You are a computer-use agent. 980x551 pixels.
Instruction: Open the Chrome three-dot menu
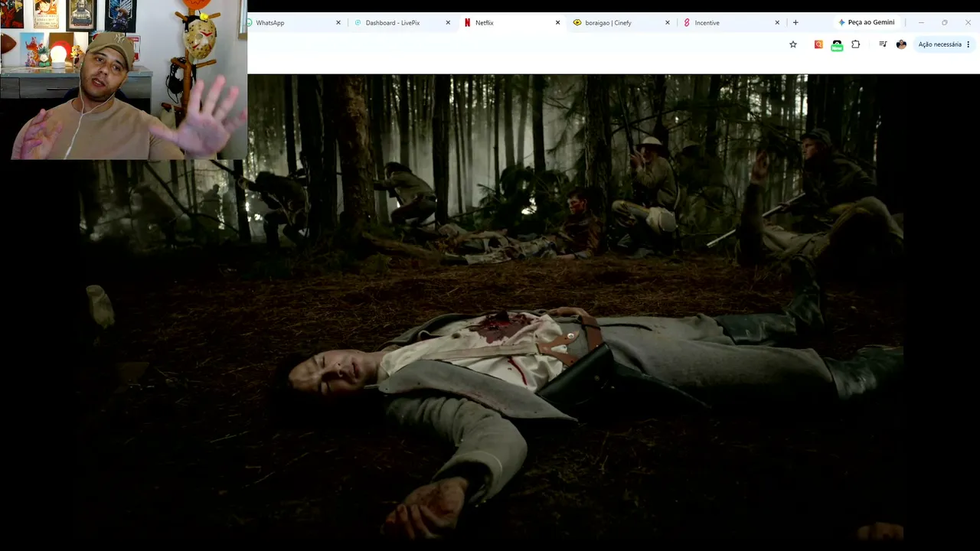969,44
